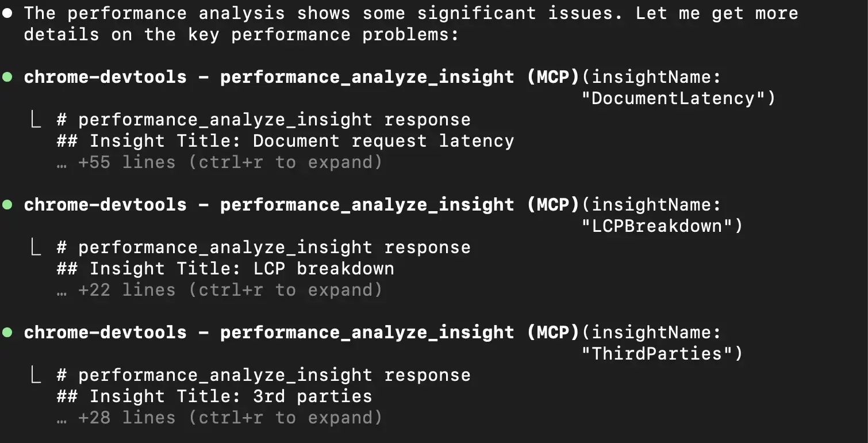Click green status dot beside LCPBreakdown call

click(7, 204)
